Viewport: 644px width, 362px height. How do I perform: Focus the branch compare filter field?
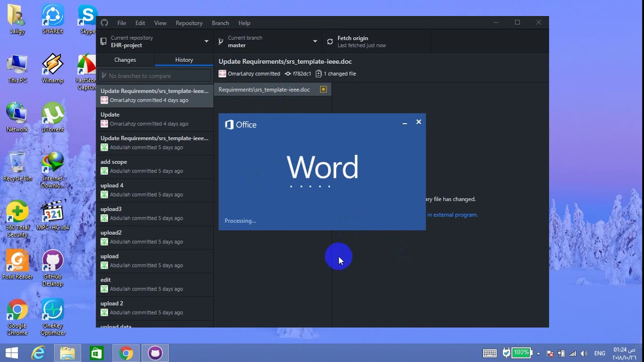click(154, 75)
